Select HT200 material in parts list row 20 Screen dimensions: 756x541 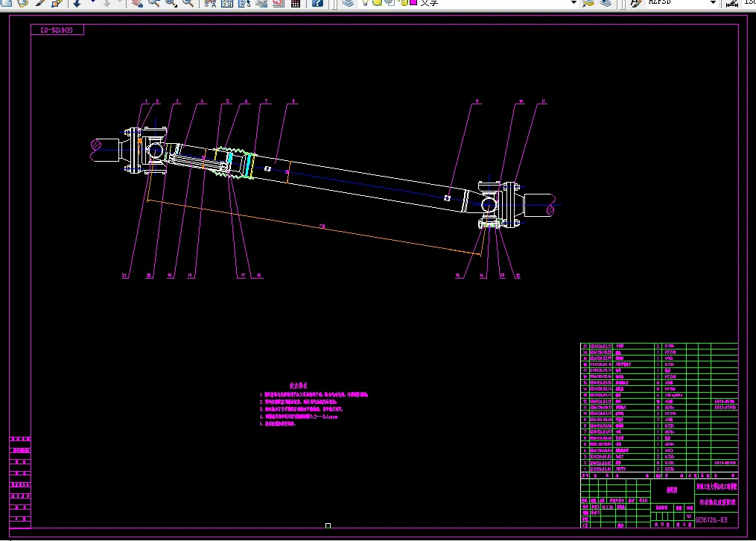pos(670,352)
